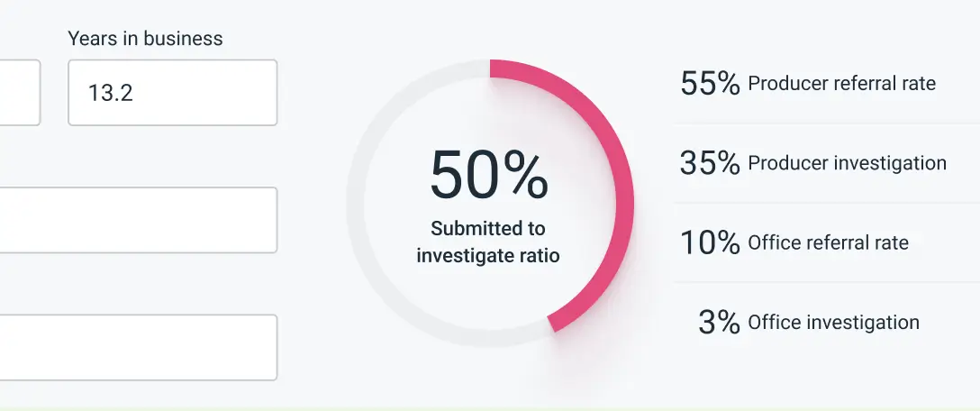
Task: Click the 10% value
Action: point(710,242)
